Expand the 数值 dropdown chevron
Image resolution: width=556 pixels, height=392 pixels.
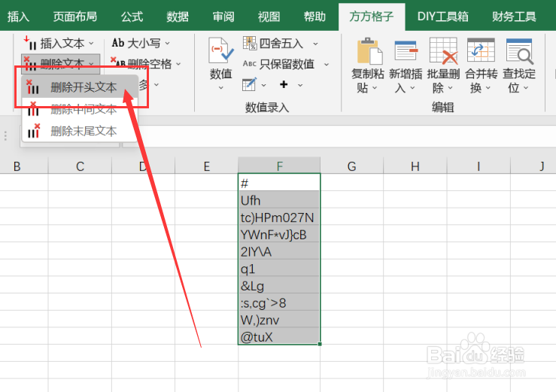(x=220, y=87)
